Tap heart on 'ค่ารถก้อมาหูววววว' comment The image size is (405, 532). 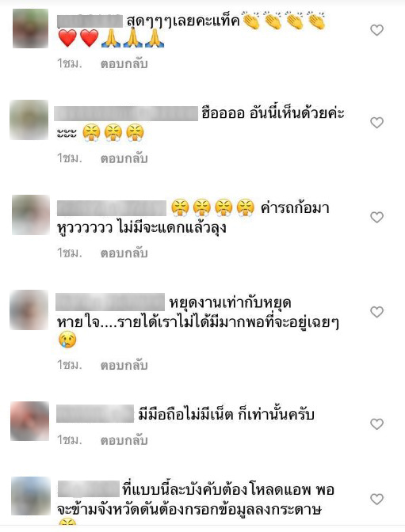point(376,217)
